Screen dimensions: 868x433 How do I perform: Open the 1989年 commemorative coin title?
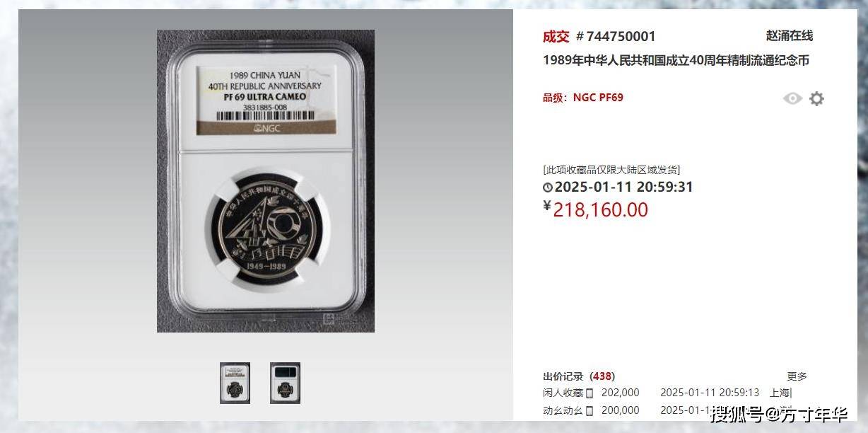coord(676,60)
